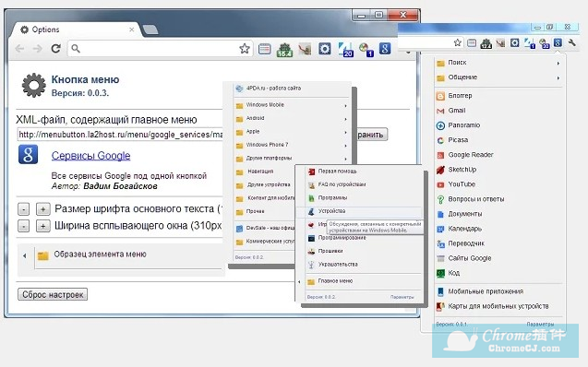Open Picasa in the services menu
Image resolution: width=588 pixels, height=367 pixels.
tap(498, 140)
